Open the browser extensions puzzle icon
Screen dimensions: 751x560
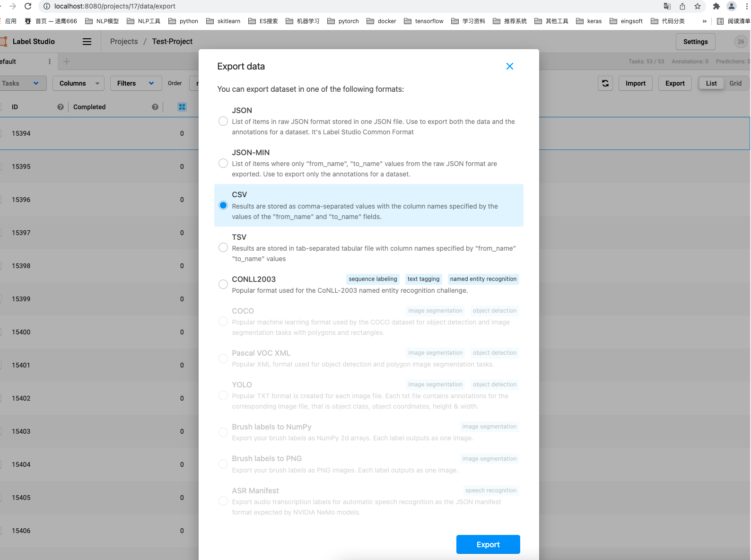tap(716, 6)
